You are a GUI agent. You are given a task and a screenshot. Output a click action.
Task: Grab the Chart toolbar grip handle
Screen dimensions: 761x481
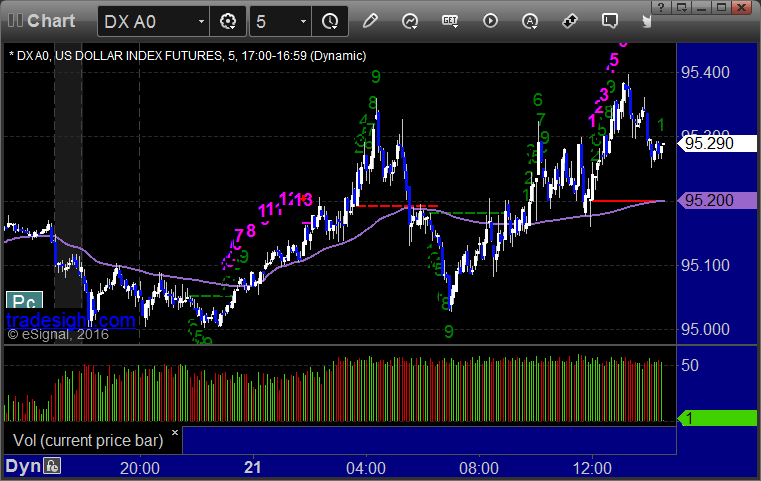pos(15,21)
